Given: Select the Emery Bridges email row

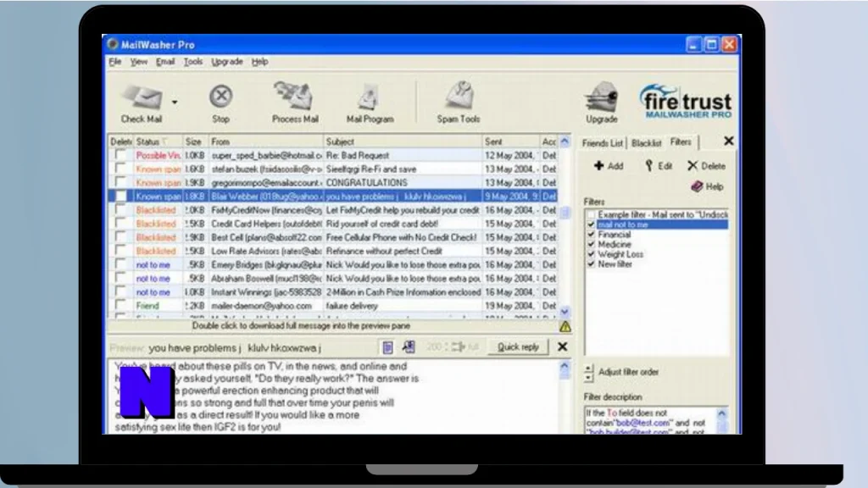Looking at the screenshot, I should click(332, 265).
